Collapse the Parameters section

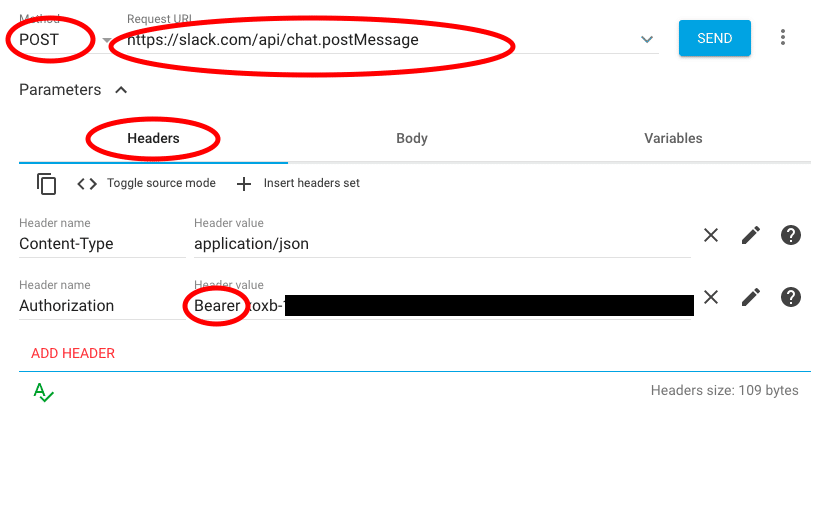coord(121,90)
